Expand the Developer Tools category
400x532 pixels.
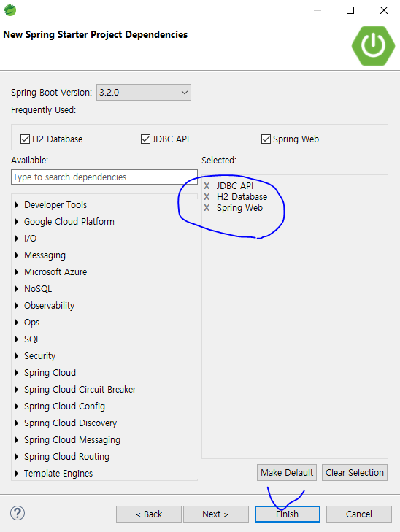click(17, 205)
